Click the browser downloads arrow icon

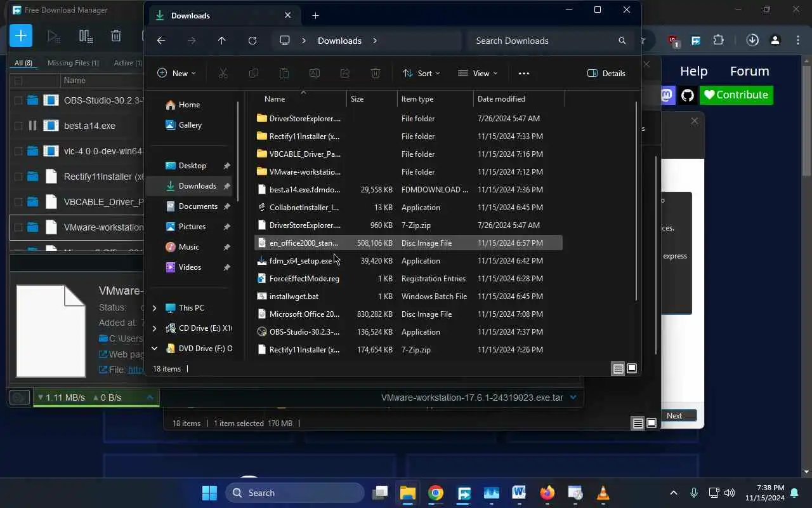click(x=752, y=40)
